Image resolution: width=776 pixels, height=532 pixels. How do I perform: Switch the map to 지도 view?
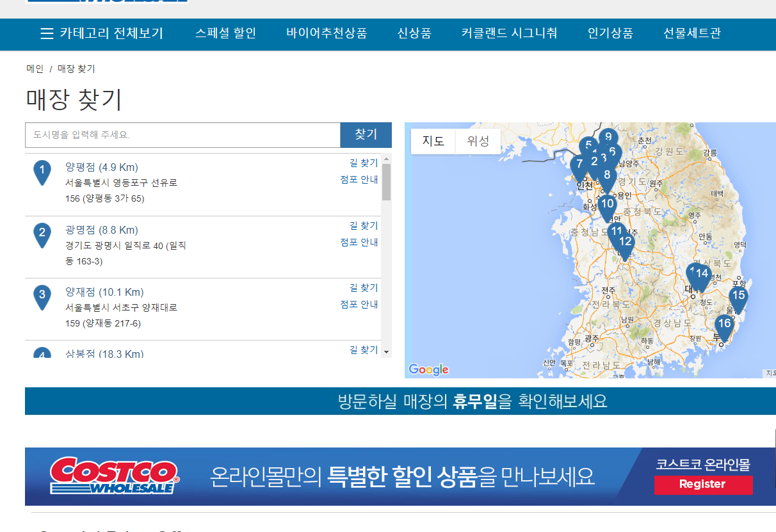pyautogui.click(x=433, y=141)
